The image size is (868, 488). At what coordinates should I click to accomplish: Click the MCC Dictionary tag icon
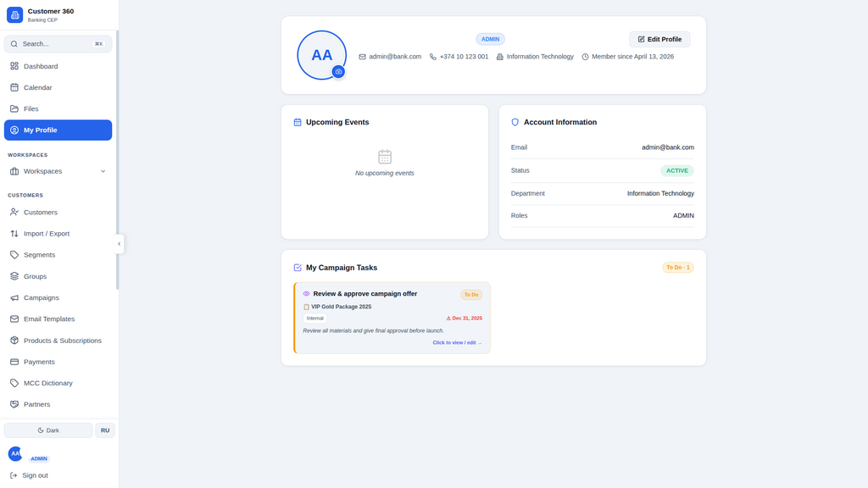(14, 383)
